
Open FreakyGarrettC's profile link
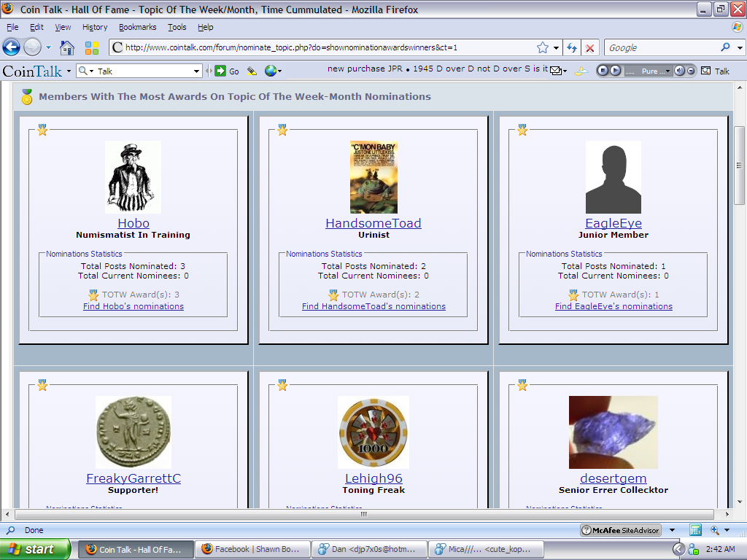click(133, 478)
